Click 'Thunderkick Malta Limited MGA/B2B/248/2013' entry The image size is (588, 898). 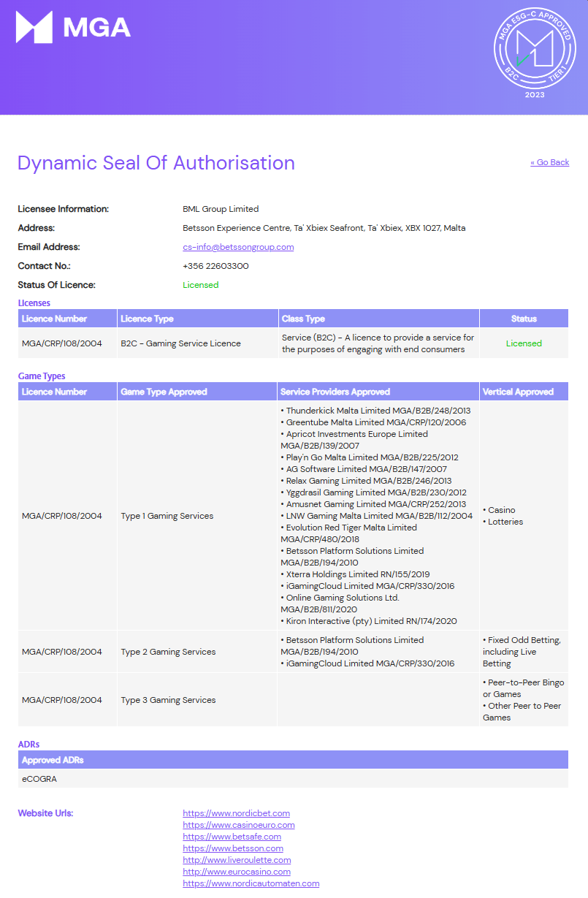click(375, 411)
